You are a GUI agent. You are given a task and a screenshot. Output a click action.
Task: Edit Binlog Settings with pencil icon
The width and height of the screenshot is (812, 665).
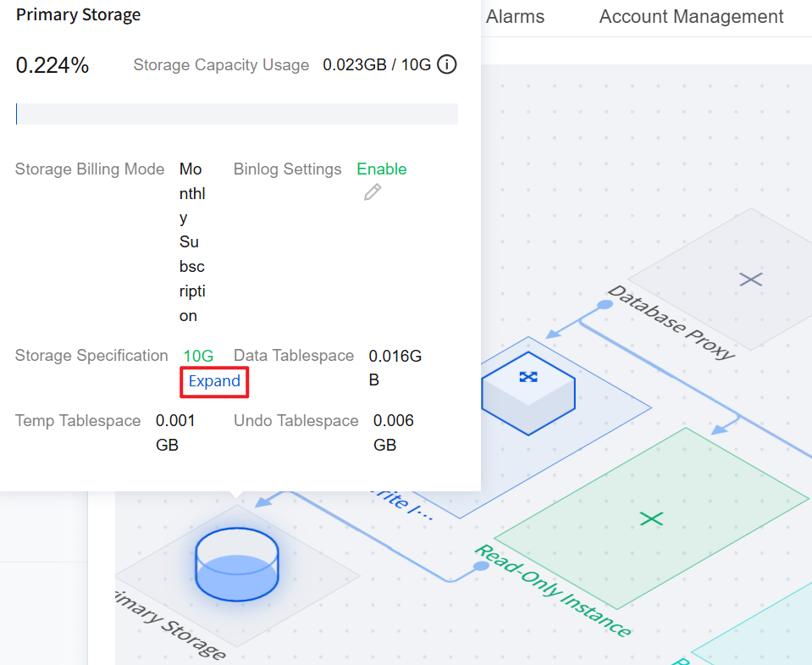coord(372,192)
